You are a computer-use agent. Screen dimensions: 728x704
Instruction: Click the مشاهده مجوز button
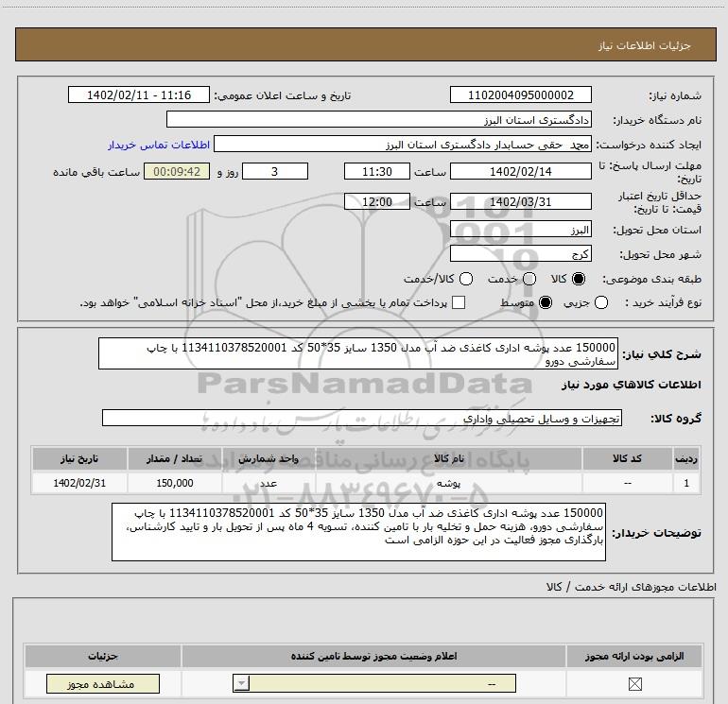[103, 684]
